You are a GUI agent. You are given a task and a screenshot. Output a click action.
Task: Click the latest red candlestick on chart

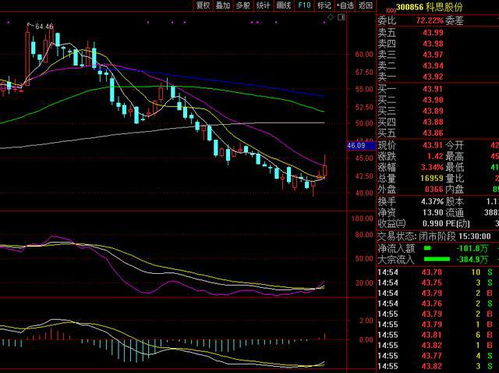click(x=325, y=170)
